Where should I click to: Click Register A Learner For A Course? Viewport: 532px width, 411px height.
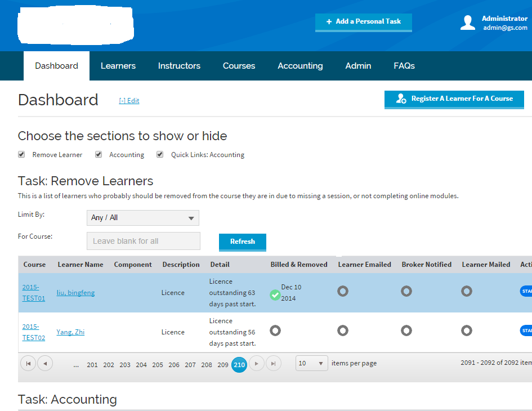coord(454,99)
